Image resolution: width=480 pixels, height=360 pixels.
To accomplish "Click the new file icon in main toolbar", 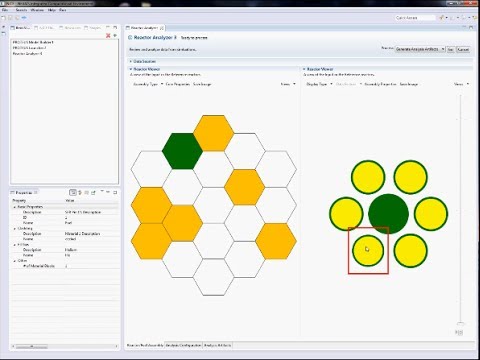I will click(x=3, y=18).
